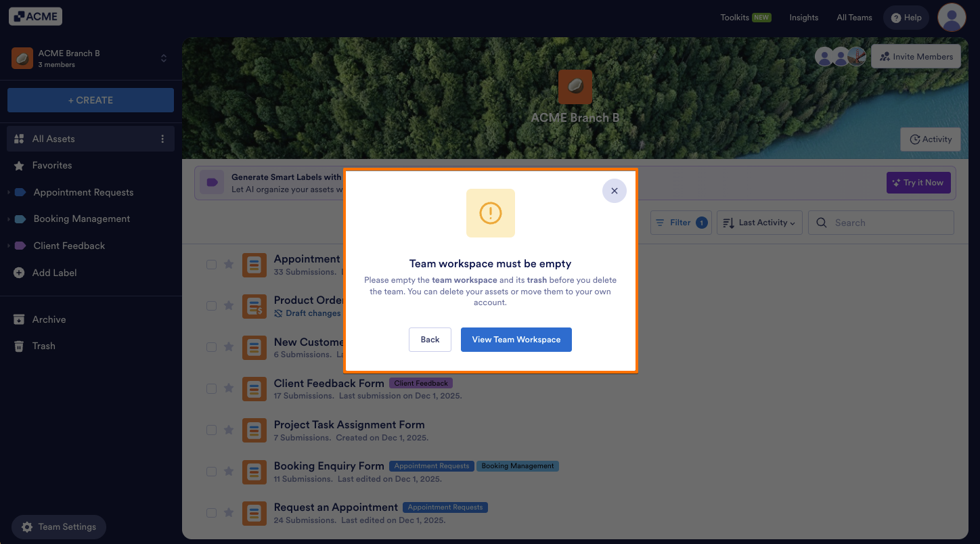Open Toolkits in top navigation

point(745,18)
